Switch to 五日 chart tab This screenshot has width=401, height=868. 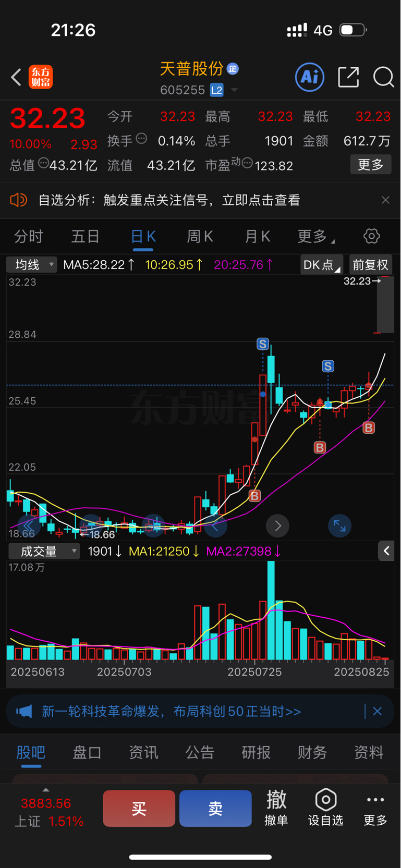click(86, 237)
